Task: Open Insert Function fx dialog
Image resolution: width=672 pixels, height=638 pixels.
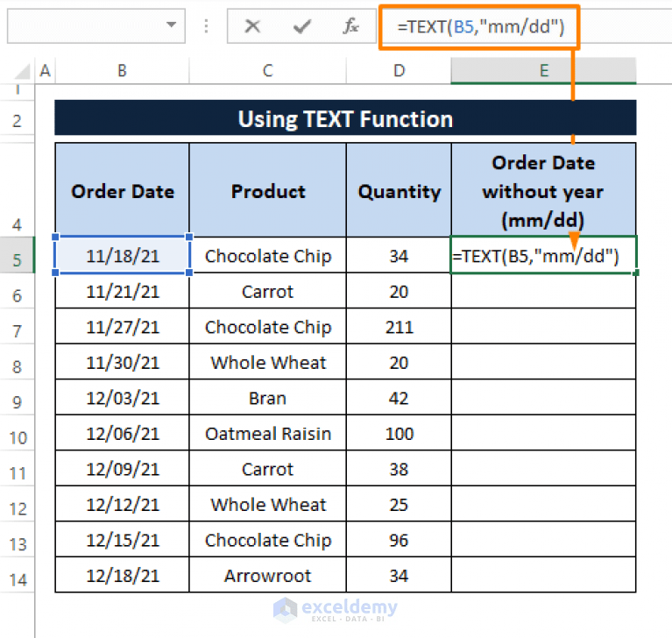Action: pyautogui.click(x=350, y=26)
